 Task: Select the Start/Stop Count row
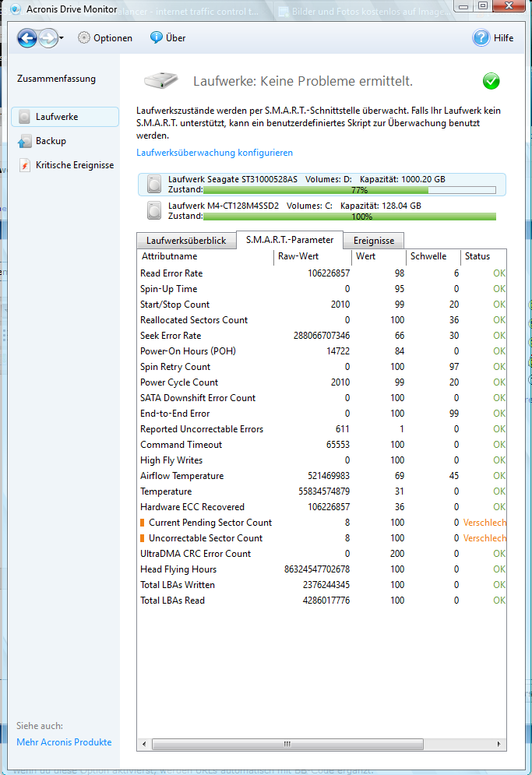[x=322, y=305]
